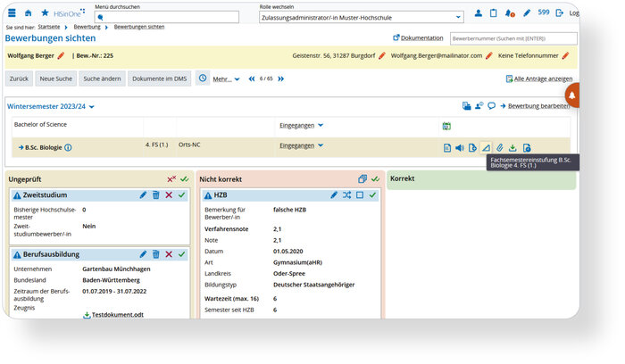Go to Bewerbung breadcrumb
Image resolution: width=625 pixels, height=364 pixels.
(87, 27)
